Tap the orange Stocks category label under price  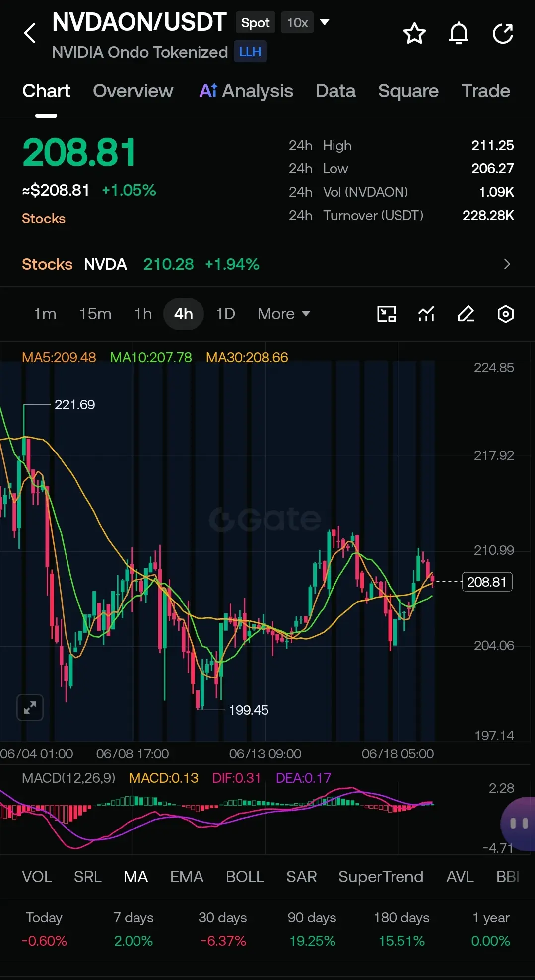(x=44, y=219)
